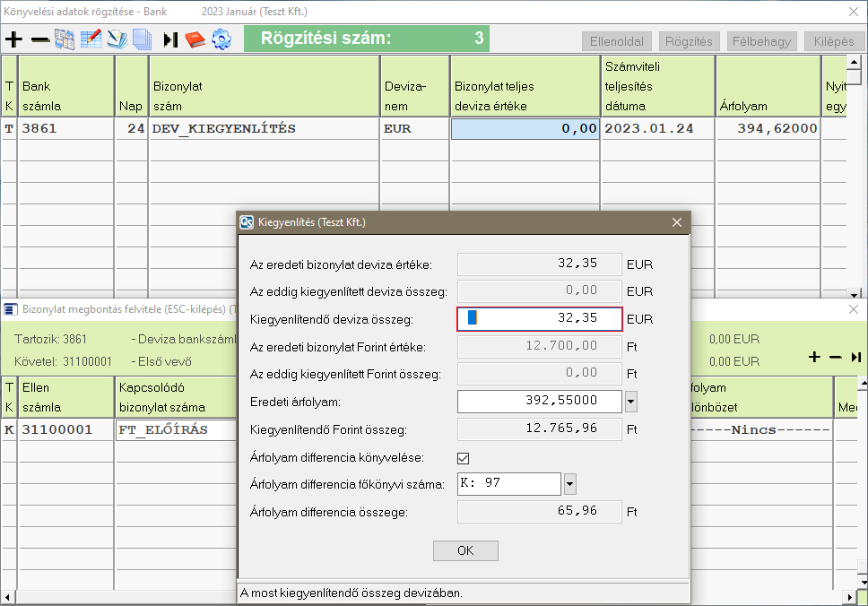Expand the Eredeti árfolyam dropdown arrow

pos(630,401)
